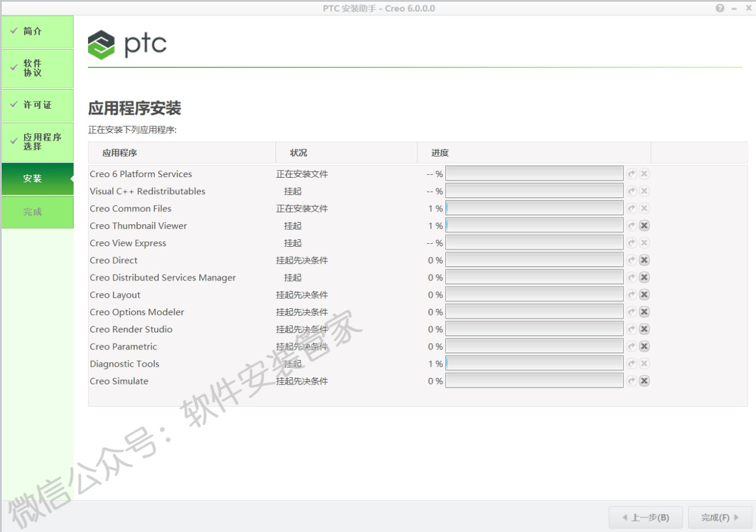Click retry icon for Creo Render Studio
Image resolution: width=756 pixels, height=532 pixels.
coord(632,329)
